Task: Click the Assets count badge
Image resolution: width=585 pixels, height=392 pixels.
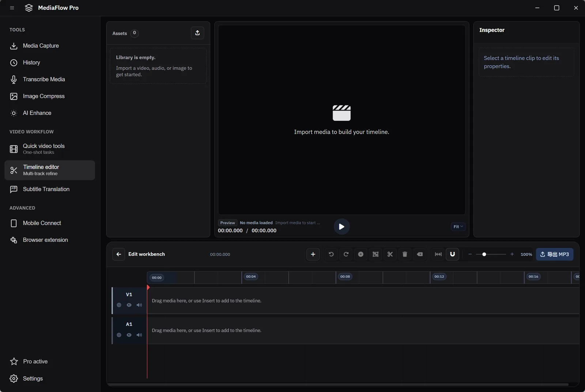Action: [x=135, y=33]
